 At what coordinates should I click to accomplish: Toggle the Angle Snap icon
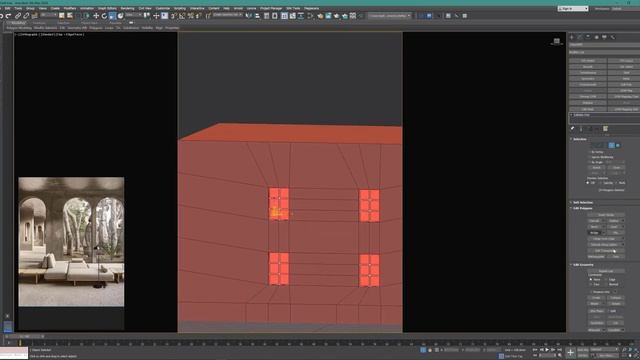point(182,16)
